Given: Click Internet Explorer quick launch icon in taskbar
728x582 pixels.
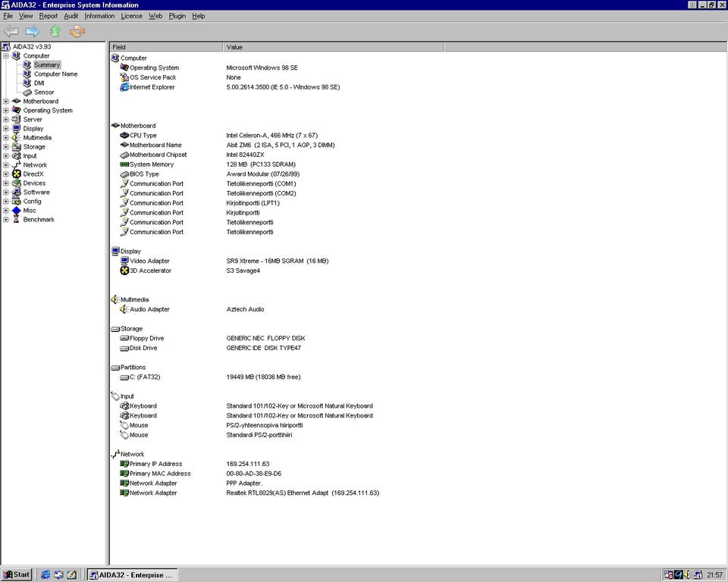Looking at the screenshot, I should [x=45, y=574].
